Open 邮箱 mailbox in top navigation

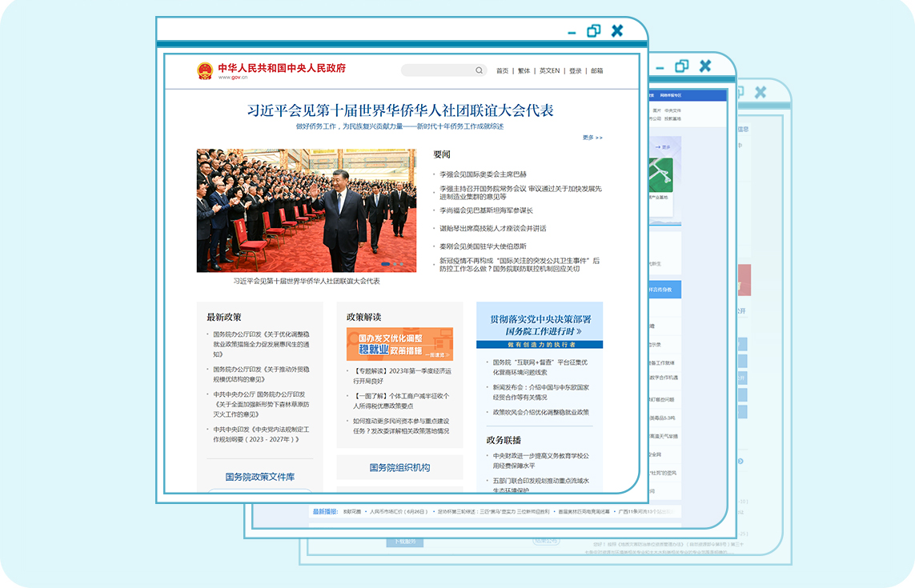[x=597, y=71]
